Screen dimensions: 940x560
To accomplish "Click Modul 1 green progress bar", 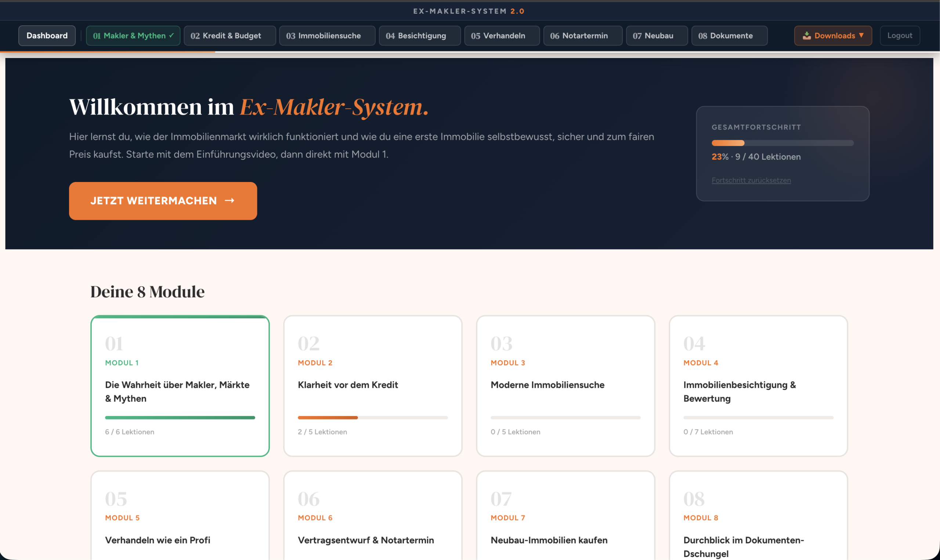I will click(180, 417).
